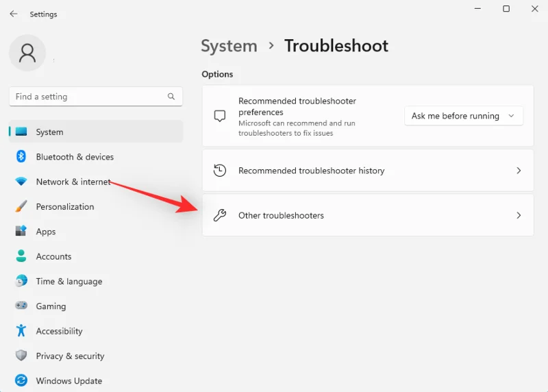Open the Ask me before running dropdown
548x392 pixels.
[463, 116]
